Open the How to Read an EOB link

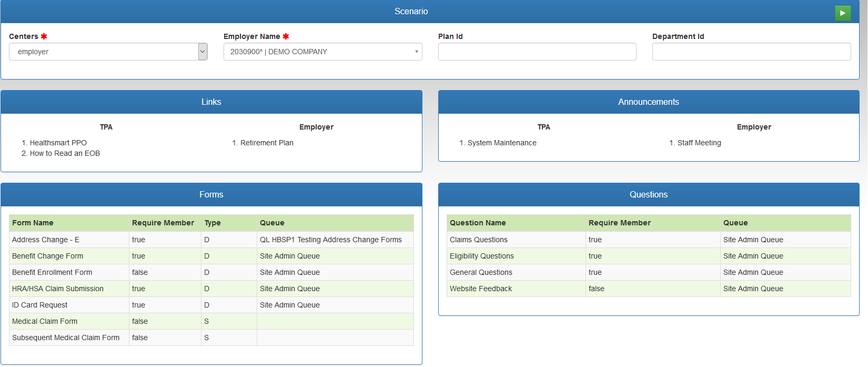(65, 153)
